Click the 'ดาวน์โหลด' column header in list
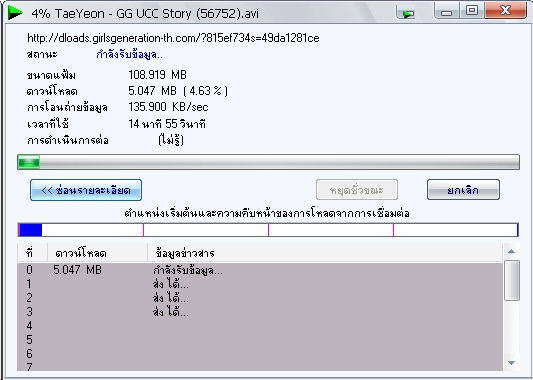The height and width of the screenshot is (380, 533). tap(98, 253)
